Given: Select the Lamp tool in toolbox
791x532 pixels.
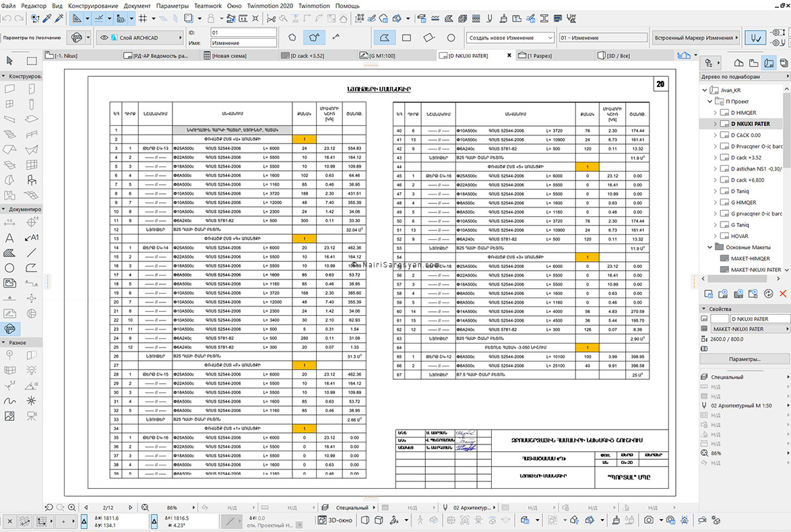Looking at the screenshot, I should pos(32,370).
